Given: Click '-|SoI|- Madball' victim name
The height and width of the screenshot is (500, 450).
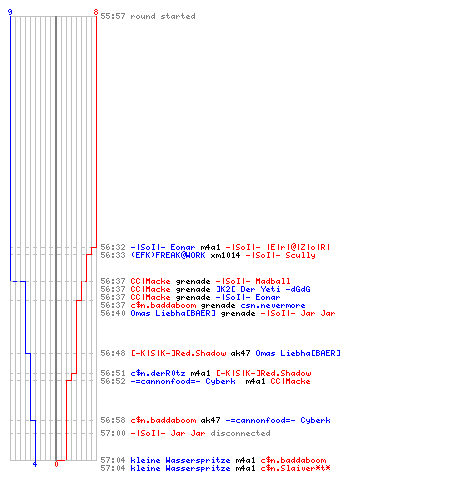Looking at the screenshot, I should [253, 281].
